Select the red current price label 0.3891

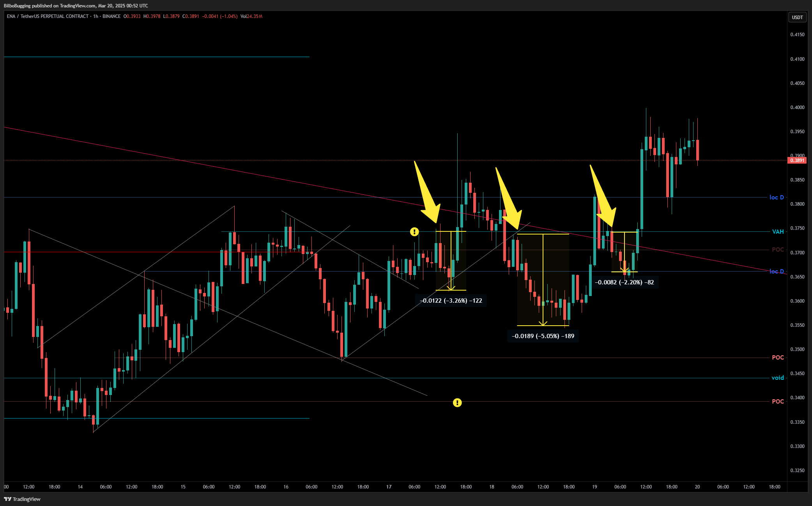click(797, 160)
